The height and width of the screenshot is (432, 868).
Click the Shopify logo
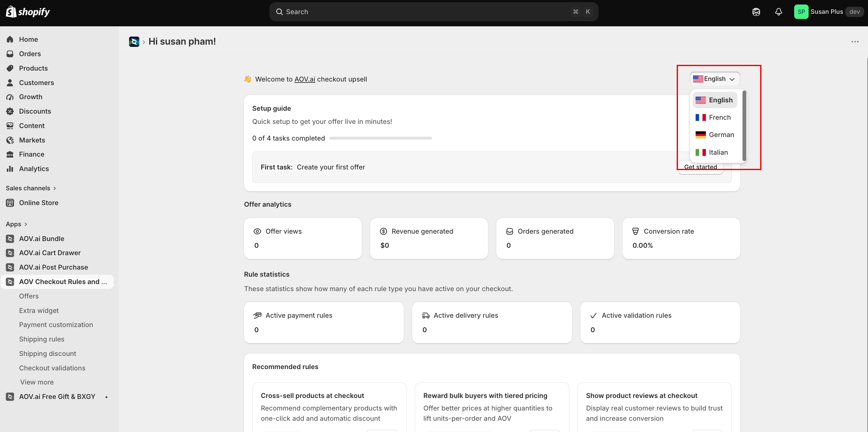tap(28, 12)
